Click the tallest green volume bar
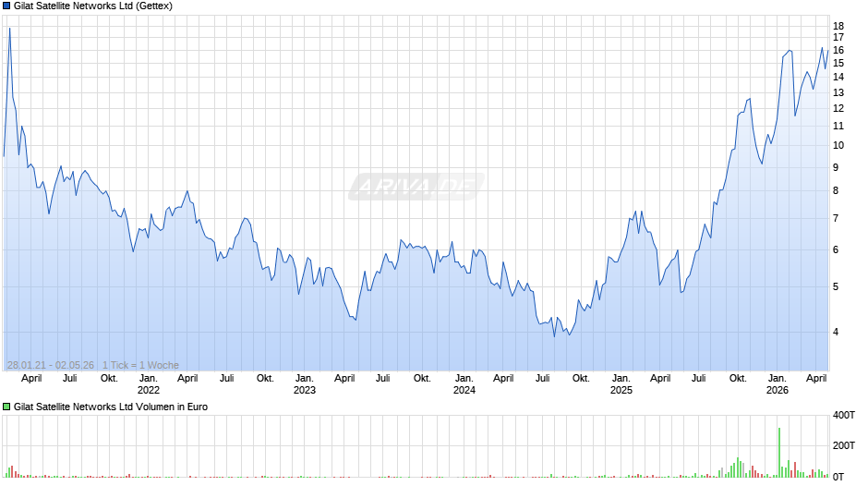 click(x=778, y=452)
